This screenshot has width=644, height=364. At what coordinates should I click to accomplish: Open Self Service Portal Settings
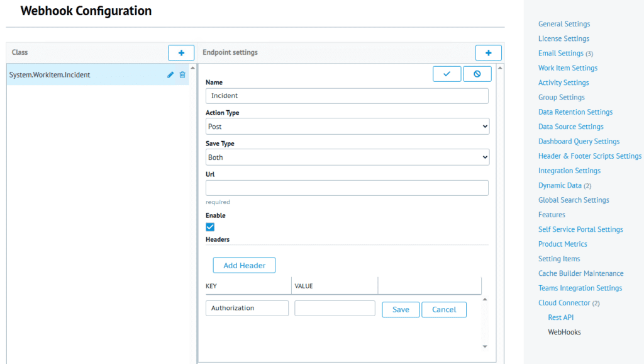point(580,229)
